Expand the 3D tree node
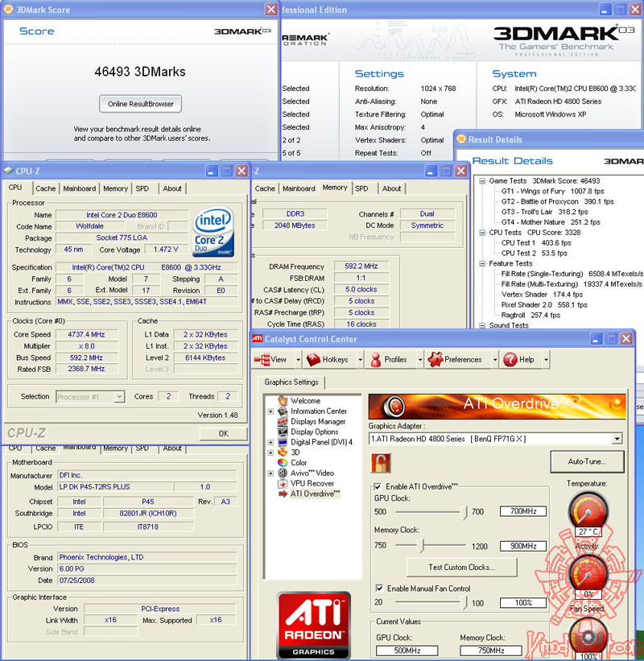 tap(270, 452)
